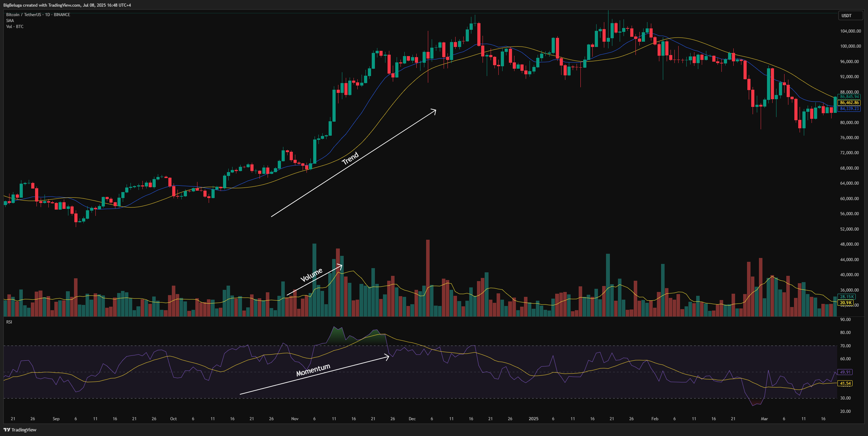Click the 90.00 RSI axis tick
The width and height of the screenshot is (868, 436).
(x=846, y=320)
